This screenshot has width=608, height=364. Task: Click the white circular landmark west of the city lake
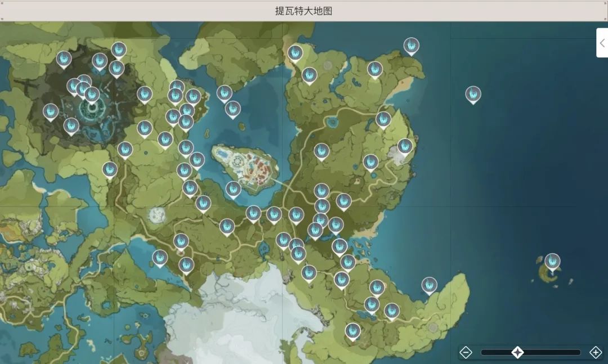click(157, 215)
